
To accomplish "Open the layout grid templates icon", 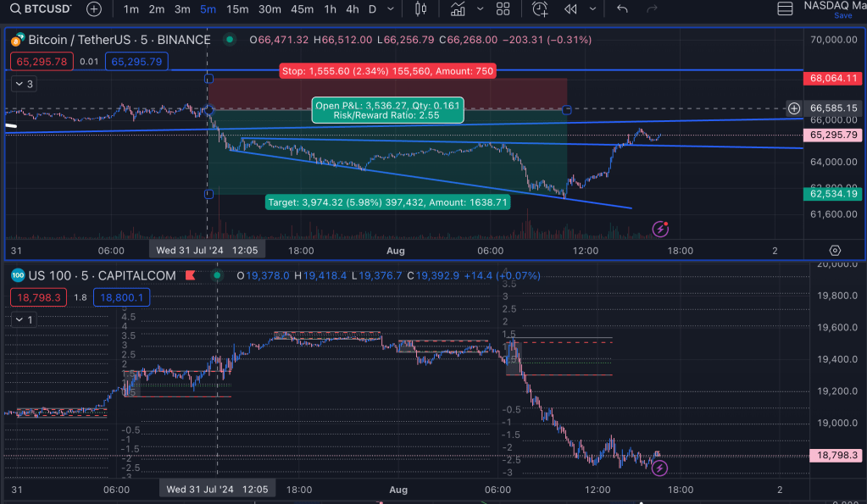I will [503, 9].
